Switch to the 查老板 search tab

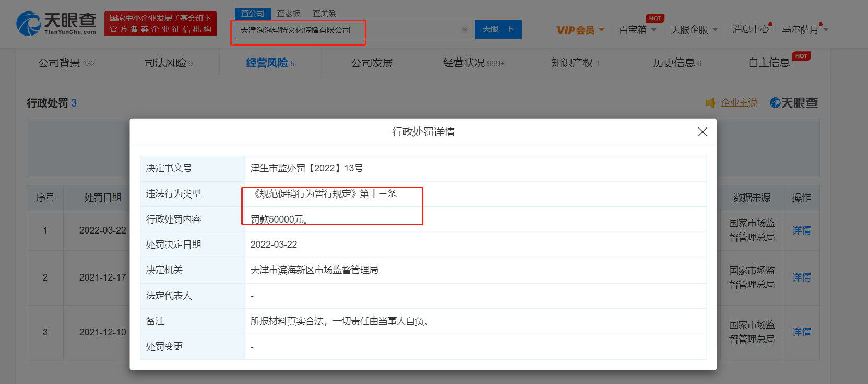pos(289,13)
